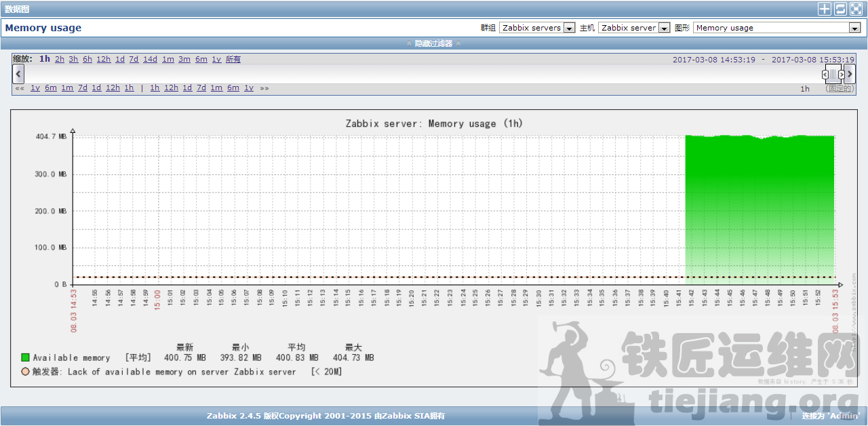Open the 群组 dropdown showing Zabbix servers
The height and width of the screenshot is (426, 868).
click(537, 28)
